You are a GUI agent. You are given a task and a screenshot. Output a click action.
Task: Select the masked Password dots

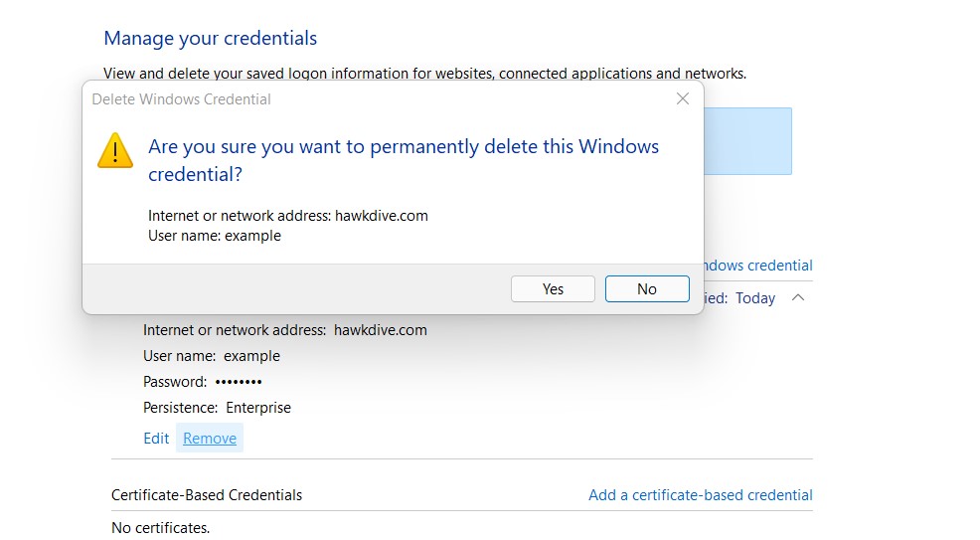click(239, 382)
